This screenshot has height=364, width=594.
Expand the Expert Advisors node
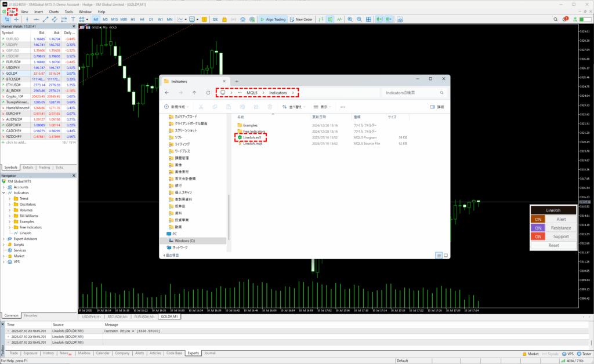pos(4,239)
